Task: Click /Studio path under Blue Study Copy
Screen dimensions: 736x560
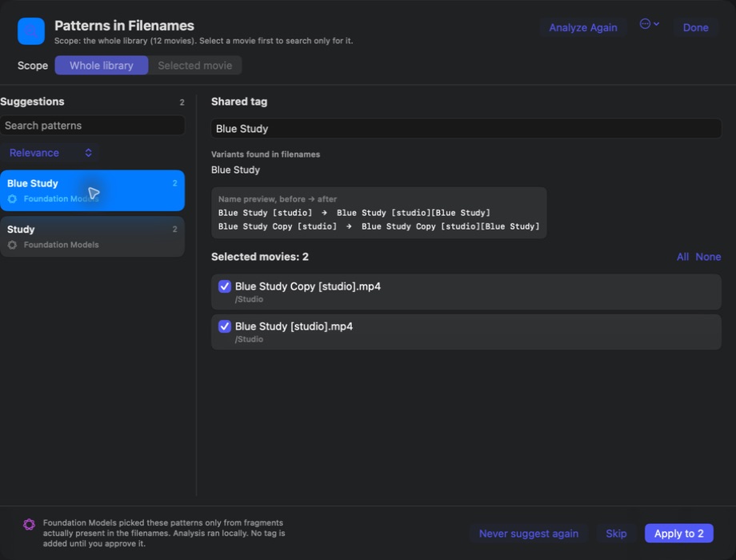Action: pos(249,299)
